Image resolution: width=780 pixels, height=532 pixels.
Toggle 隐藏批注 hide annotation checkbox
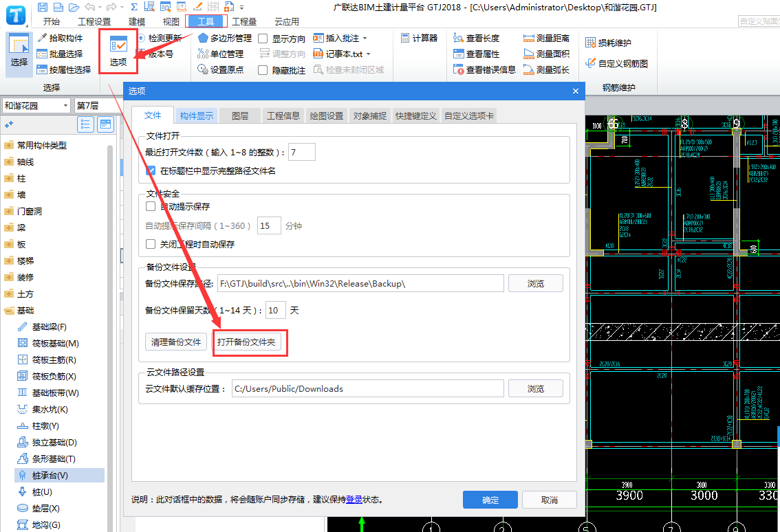263,70
